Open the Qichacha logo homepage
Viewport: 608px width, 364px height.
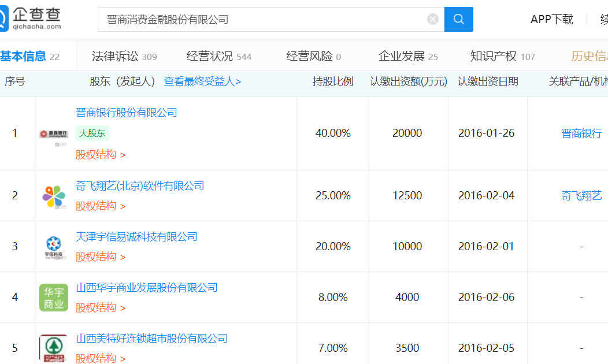[x=31, y=18]
